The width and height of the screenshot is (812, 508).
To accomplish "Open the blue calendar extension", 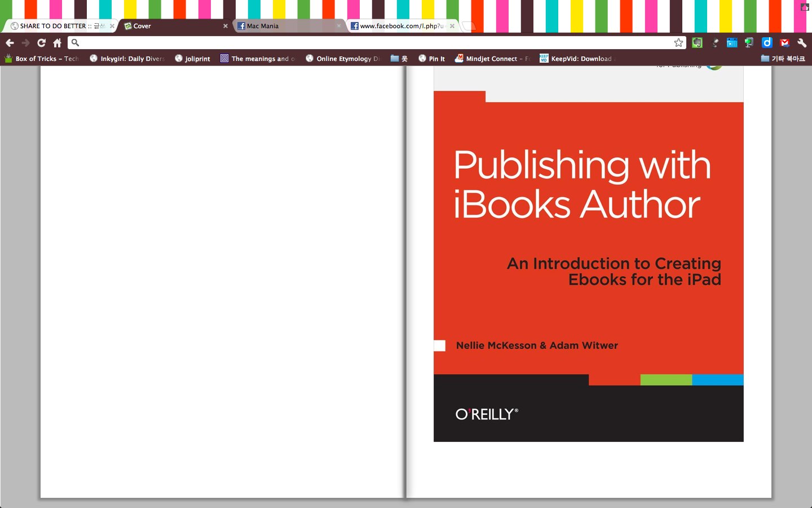I will (x=732, y=43).
